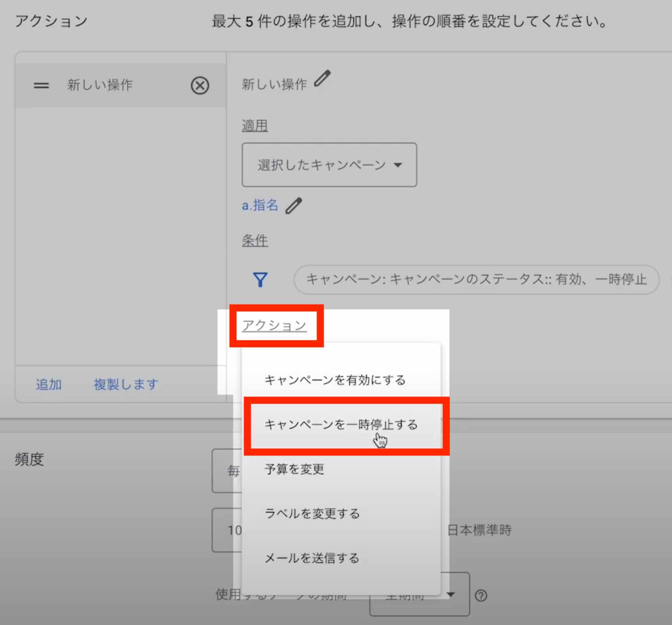The width and height of the screenshot is (672, 625).
Task: Click the blue filter funnel icon
Action: pos(260,279)
